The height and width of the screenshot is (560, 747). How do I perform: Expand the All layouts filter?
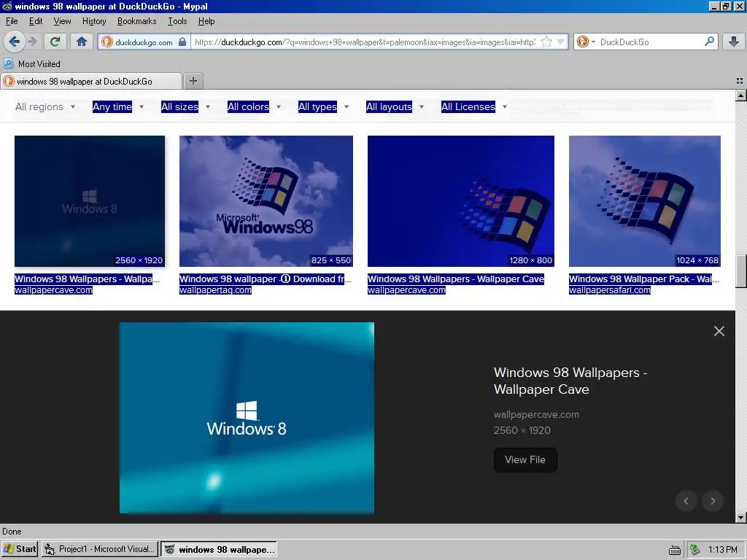[395, 106]
